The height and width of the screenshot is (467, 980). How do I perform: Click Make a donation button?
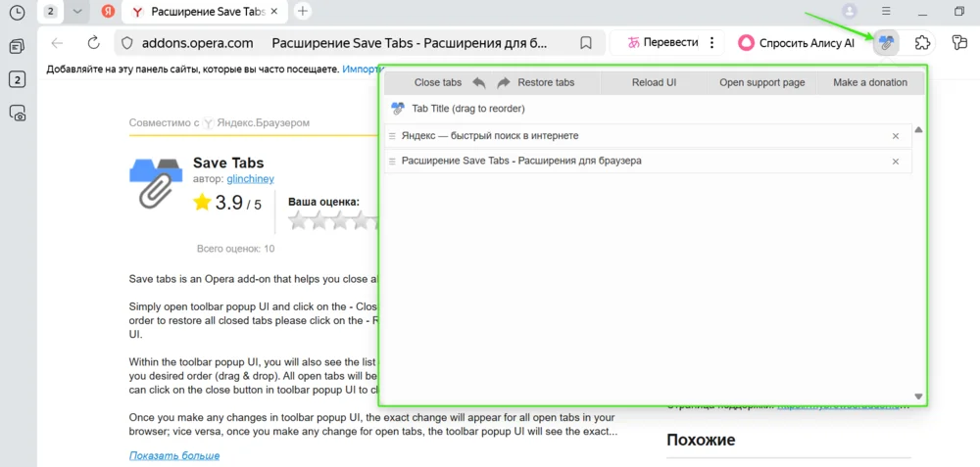[870, 82]
